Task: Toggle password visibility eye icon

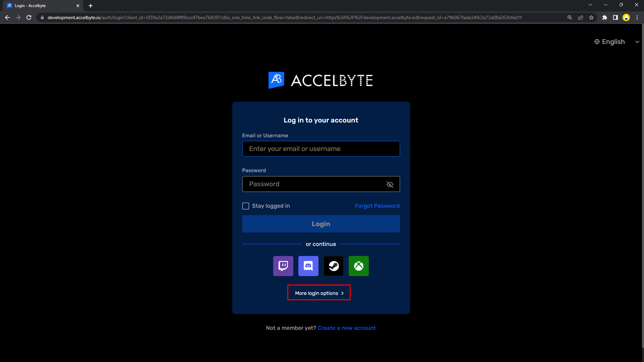Action: pyautogui.click(x=390, y=184)
